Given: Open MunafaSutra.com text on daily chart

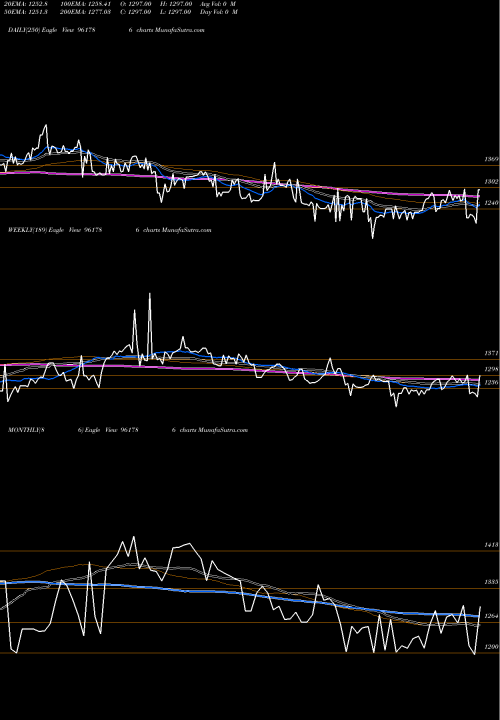Looking at the screenshot, I should point(180,30).
